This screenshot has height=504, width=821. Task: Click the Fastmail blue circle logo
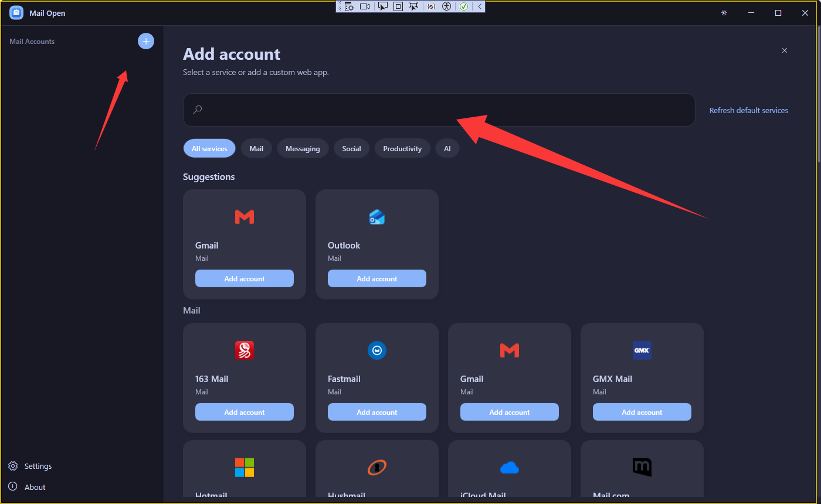377,350
